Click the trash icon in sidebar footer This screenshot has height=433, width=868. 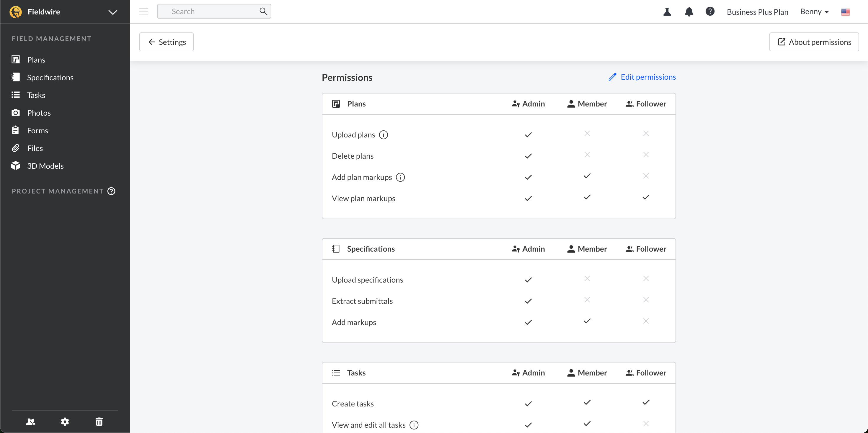[99, 421]
